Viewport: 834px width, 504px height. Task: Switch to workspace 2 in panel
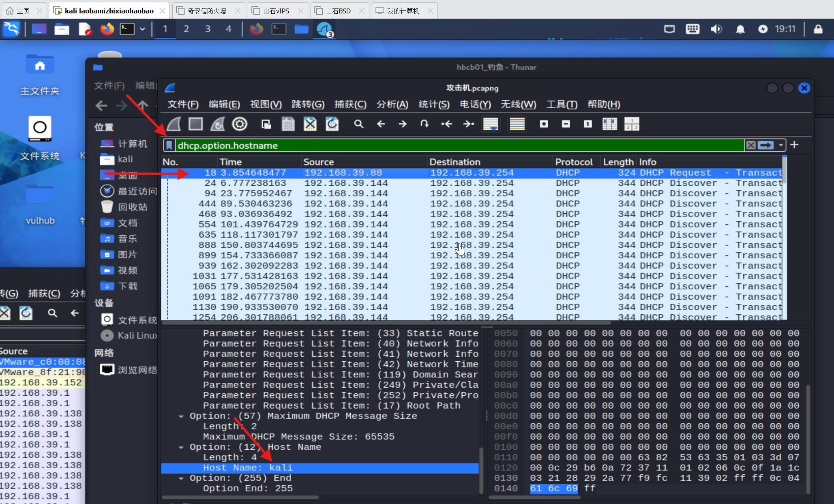186,29
